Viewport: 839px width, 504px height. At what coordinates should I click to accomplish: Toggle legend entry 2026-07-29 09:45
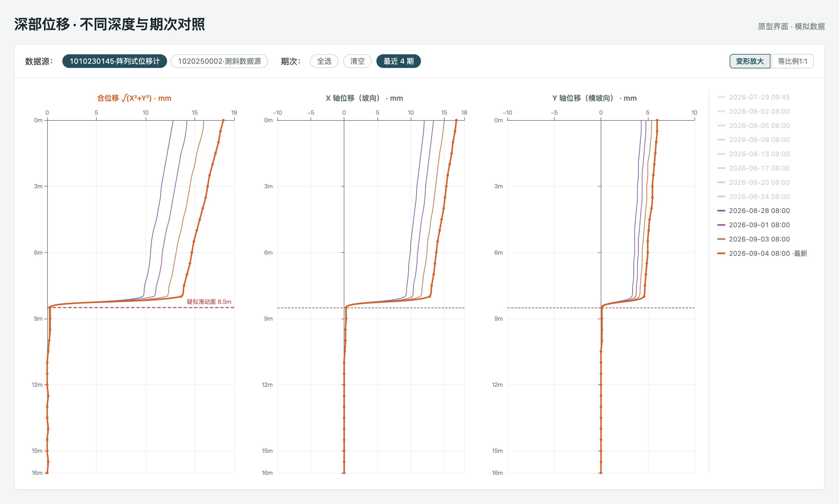click(x=753, y=97)
